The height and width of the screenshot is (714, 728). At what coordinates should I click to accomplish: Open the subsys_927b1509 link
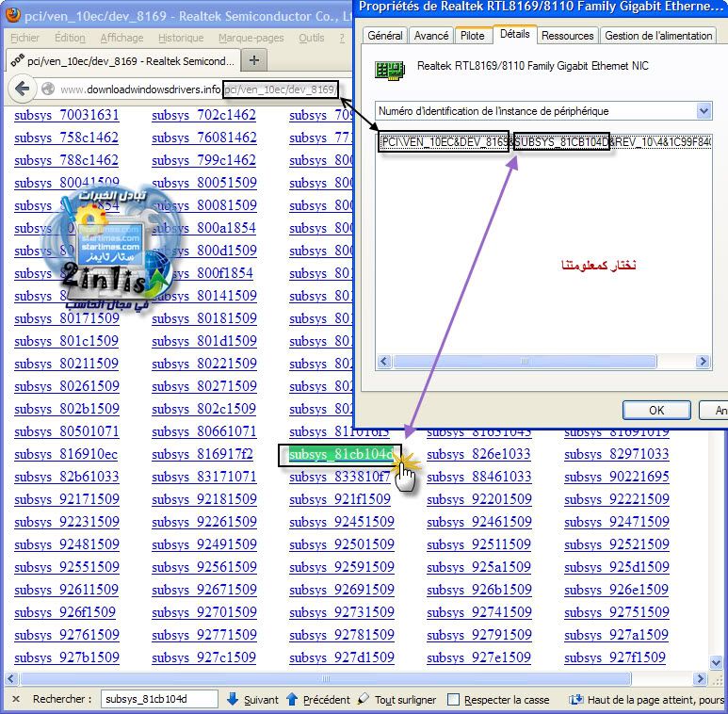click(66, 657)
